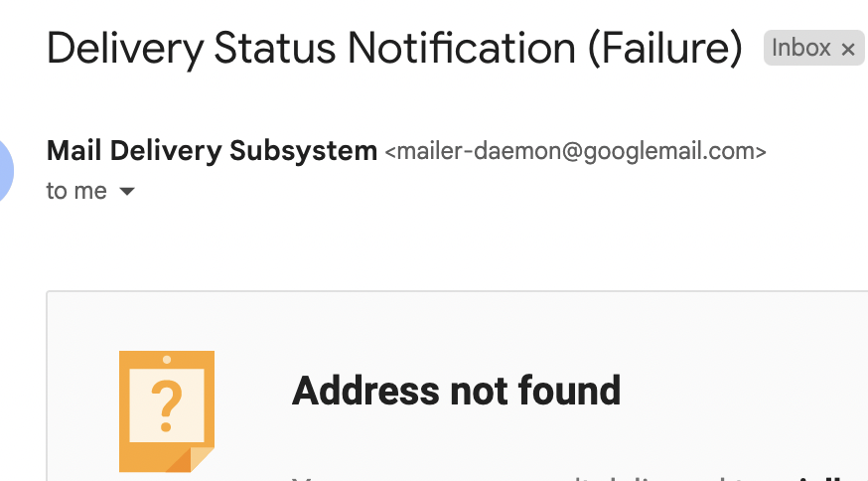Viewport: 868px width, 481px height.
Task: Click the question mark symbol inside the note
Action: tap(167, 403)
